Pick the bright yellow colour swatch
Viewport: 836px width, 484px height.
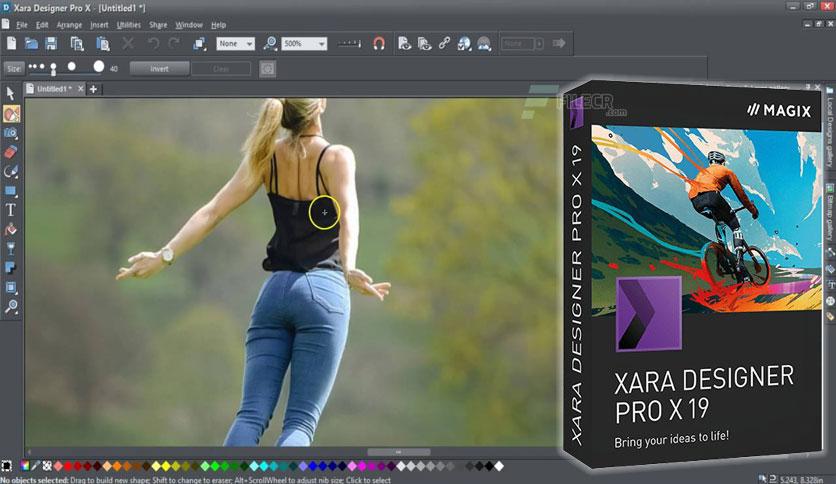[166, 466]
